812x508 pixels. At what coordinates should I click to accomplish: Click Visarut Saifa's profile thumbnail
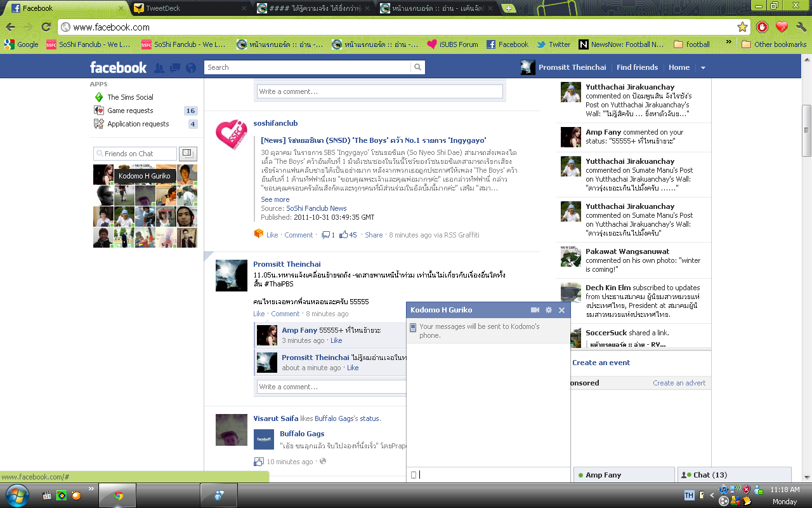click(x=232, y=430)
